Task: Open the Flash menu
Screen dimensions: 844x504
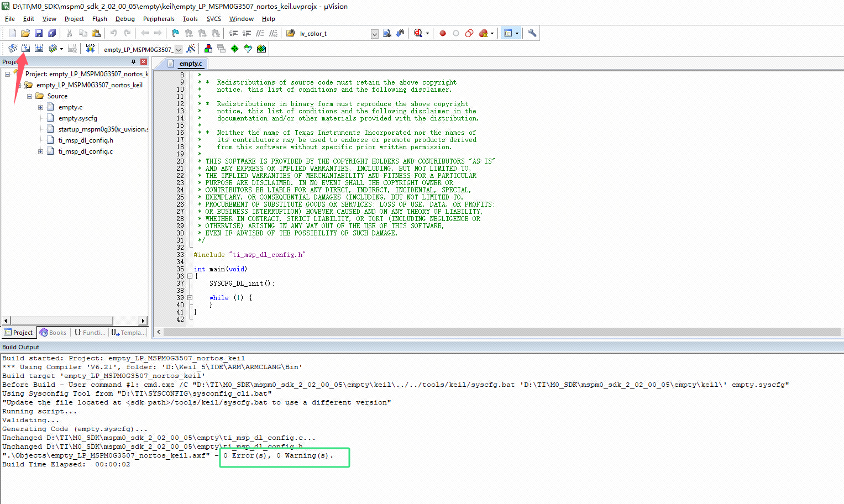Action: 99,19
